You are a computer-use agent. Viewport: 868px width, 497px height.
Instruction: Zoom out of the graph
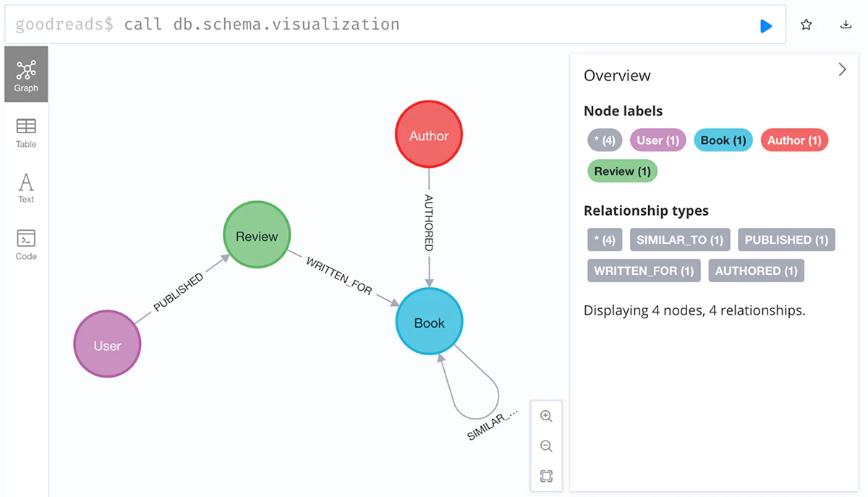coord(546,446)
